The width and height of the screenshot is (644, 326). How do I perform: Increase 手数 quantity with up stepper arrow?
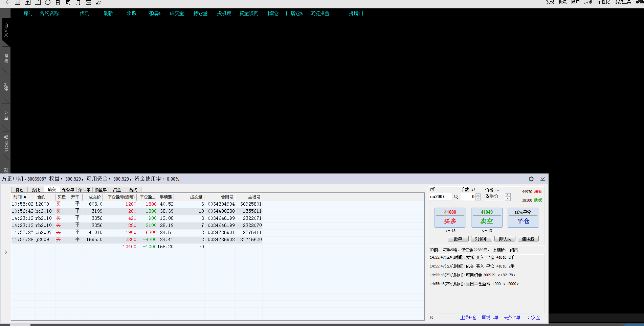478,195
